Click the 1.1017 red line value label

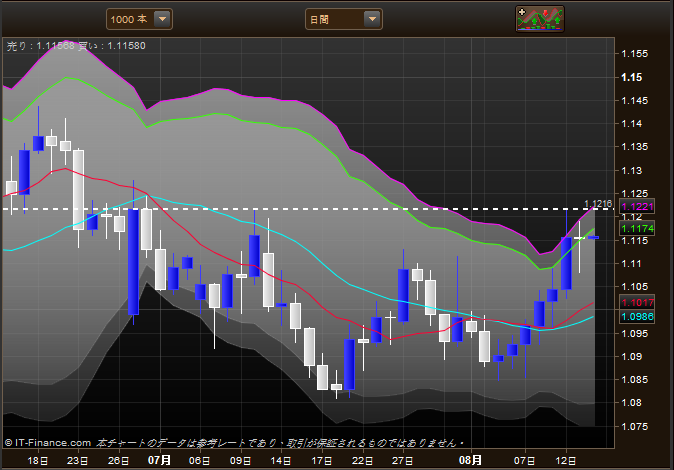click(x=637, y=302)
